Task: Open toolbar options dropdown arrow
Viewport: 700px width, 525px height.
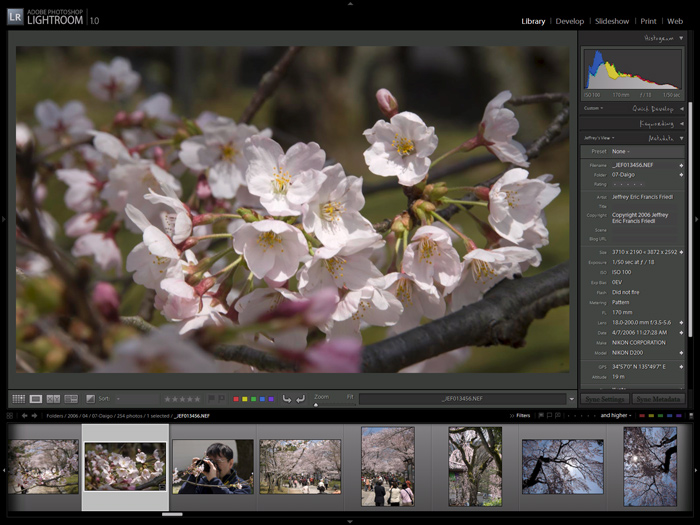Action: (x=571, y=399)
